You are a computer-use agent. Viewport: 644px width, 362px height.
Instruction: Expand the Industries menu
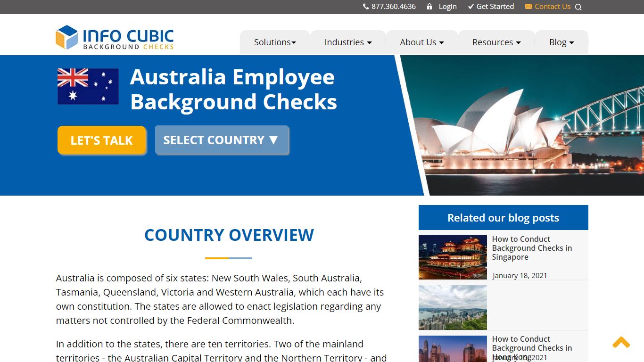coord(348,42)
